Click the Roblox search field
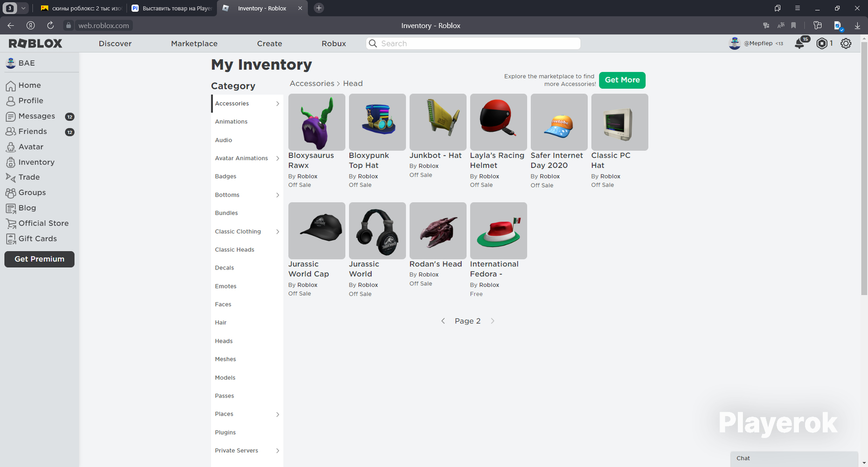868x467 pixels. point(473,43)
